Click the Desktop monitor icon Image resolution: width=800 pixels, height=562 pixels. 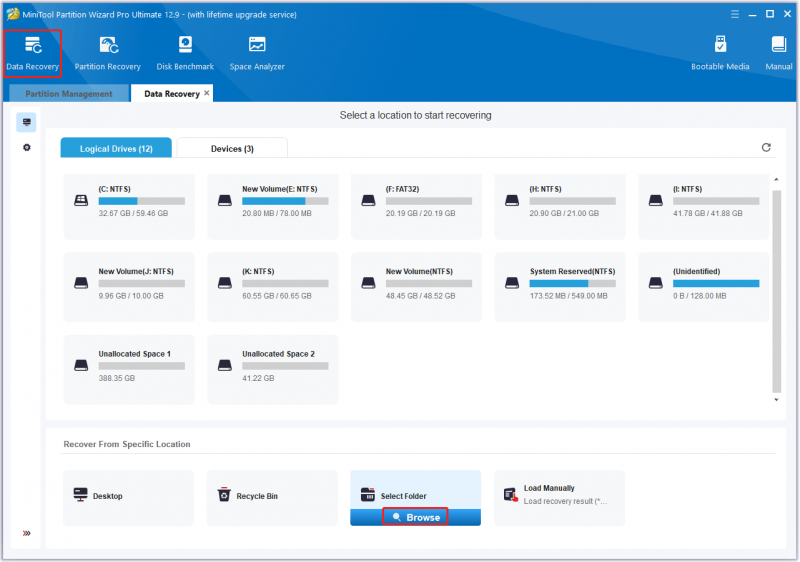[x=80, y=495]
